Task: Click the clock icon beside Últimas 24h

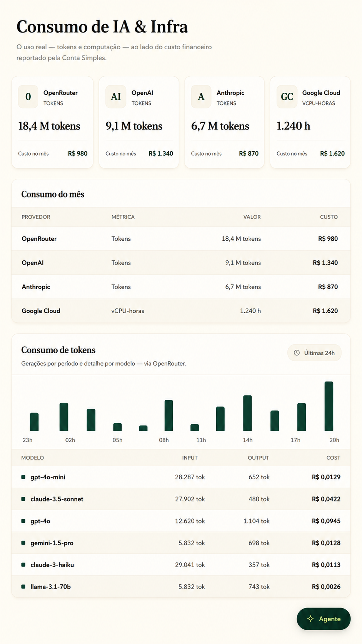Action: (297, 353)
